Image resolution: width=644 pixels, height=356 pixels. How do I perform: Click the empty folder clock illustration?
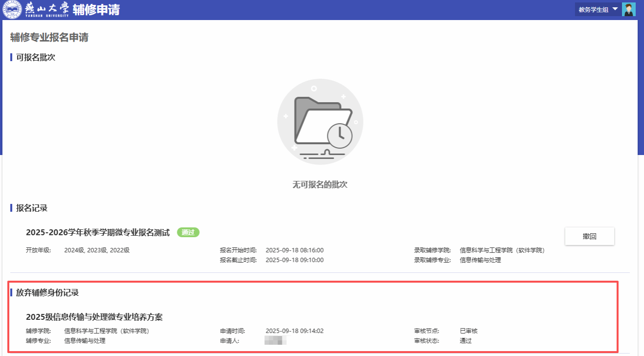click(x=321, y=122)
